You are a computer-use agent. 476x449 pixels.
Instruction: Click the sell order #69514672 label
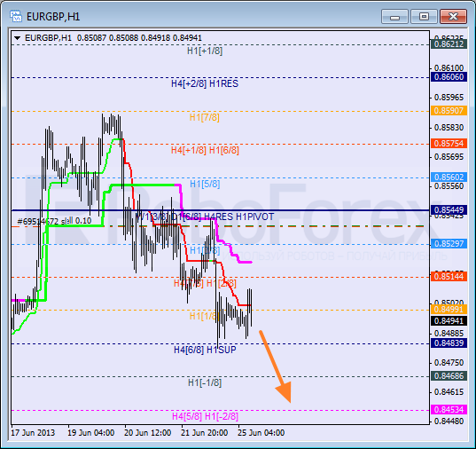tap(54, 221)
